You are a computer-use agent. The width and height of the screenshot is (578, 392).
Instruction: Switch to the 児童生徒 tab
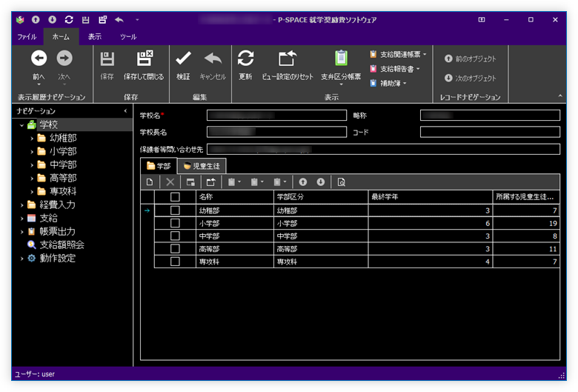(202, 166)
